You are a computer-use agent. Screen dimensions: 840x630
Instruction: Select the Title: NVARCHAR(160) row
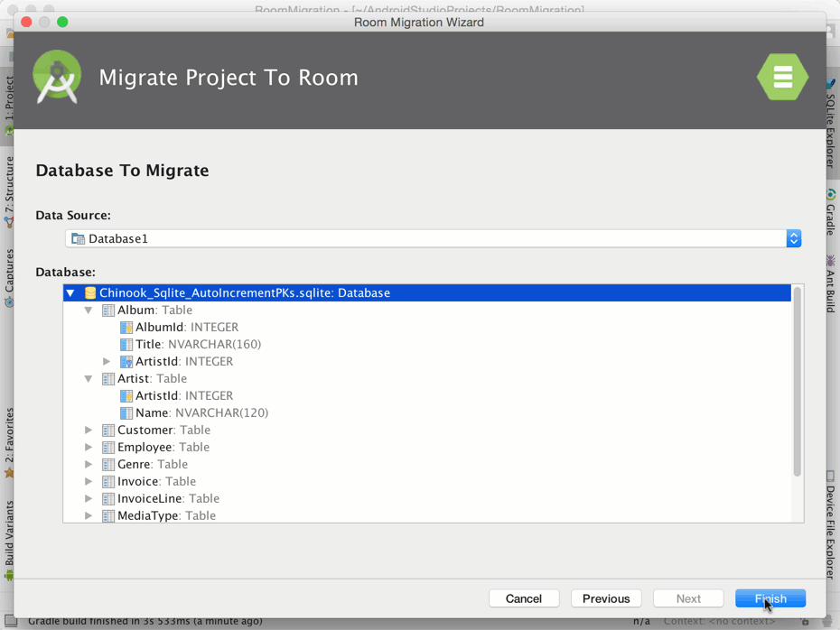(198, 344)
